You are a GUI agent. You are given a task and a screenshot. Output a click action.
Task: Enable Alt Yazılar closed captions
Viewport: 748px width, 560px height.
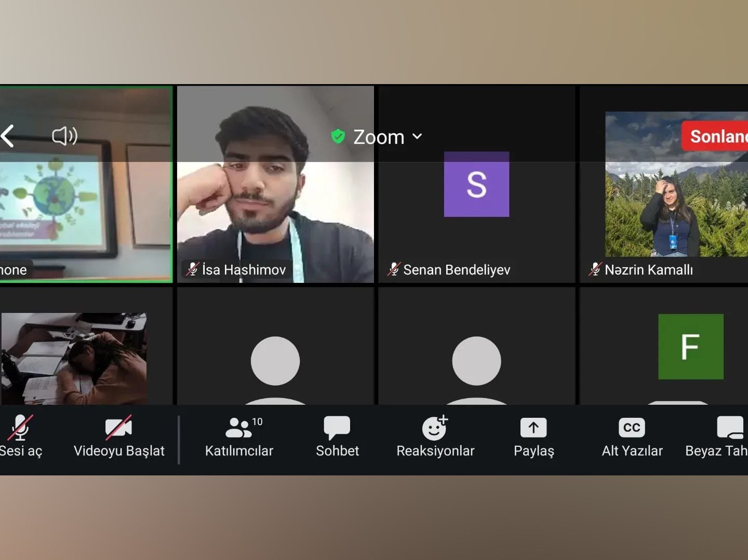click(632, 436)
